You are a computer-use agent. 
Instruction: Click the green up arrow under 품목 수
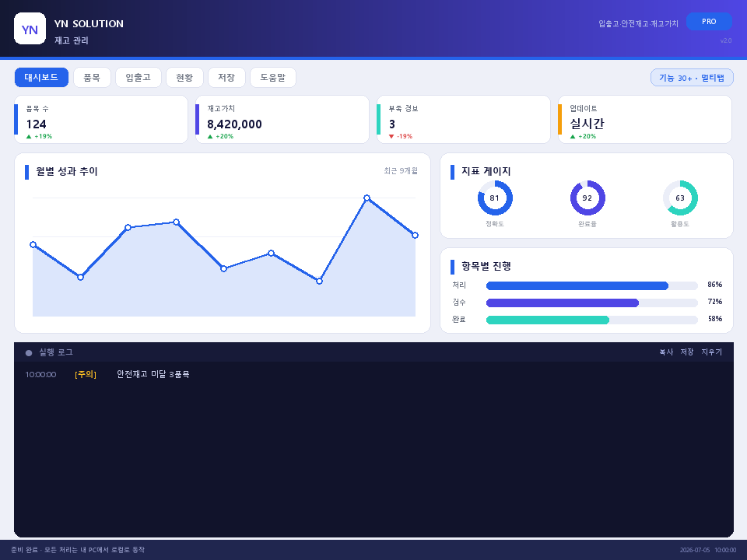29,137
